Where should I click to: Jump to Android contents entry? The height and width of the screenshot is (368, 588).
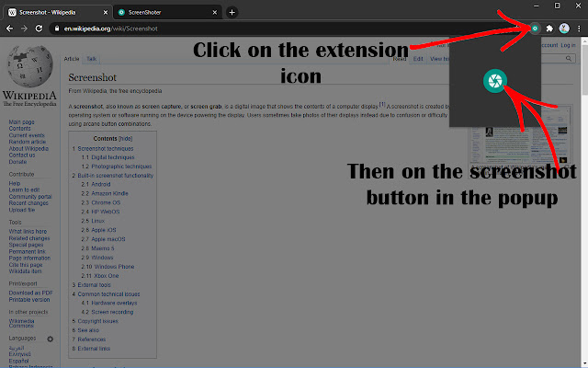pyautogui.click(x=96, y=184)
